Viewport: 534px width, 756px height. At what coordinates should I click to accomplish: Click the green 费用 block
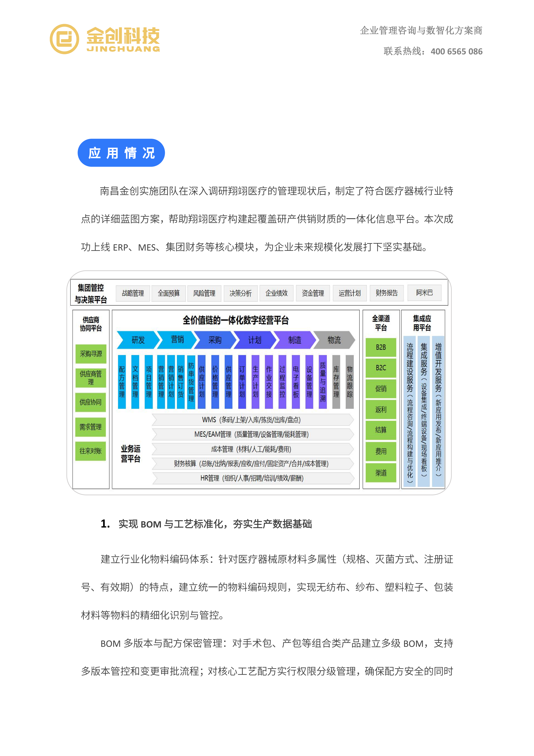click(x=381, y=451)
